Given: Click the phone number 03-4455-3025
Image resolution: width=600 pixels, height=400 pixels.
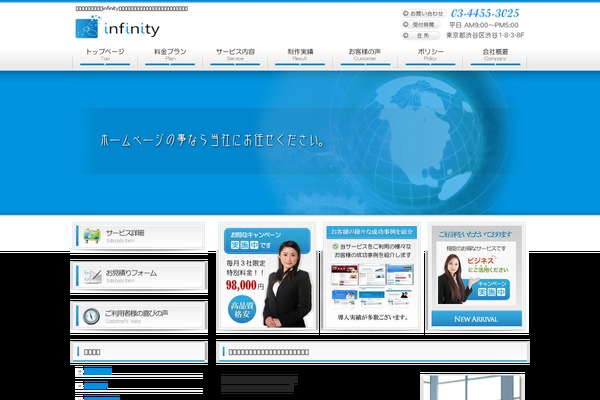Looking at the screenshot, I should point(485,13).
